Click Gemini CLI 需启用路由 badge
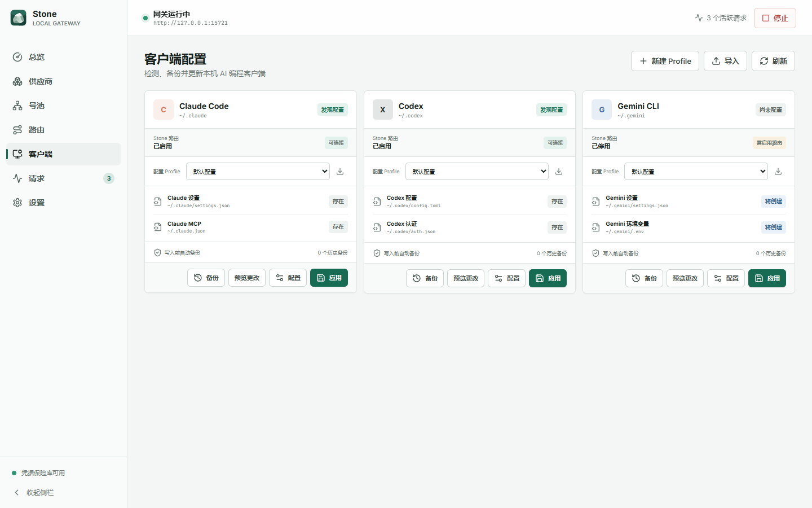The width and height of the screenshot is (812, 508). (769, 143)
